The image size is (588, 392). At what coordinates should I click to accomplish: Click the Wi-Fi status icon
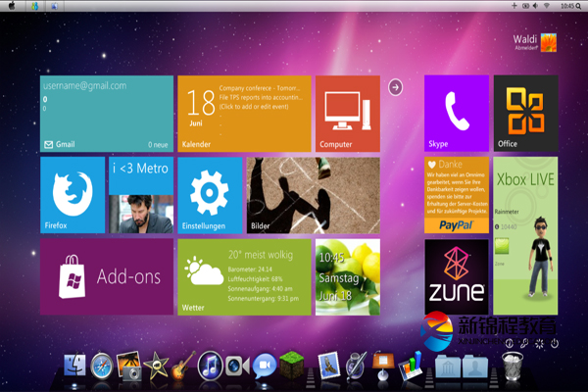pos(547,6)
